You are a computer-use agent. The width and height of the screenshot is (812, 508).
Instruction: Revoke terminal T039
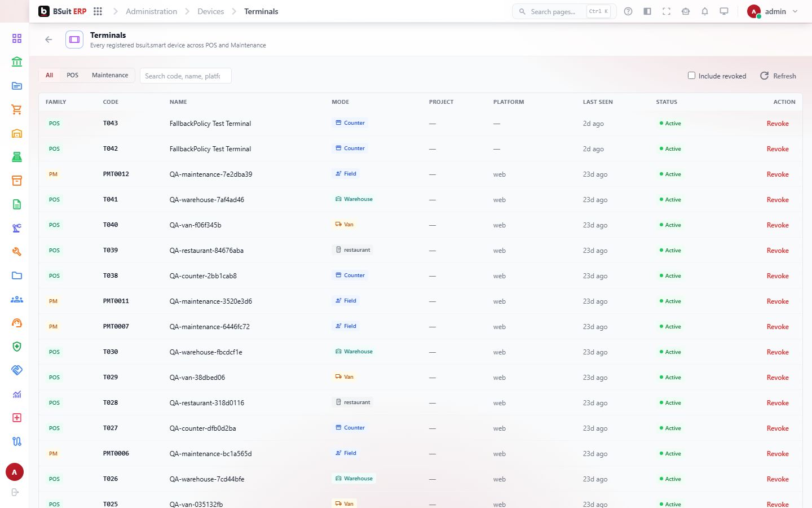[778, 250]
